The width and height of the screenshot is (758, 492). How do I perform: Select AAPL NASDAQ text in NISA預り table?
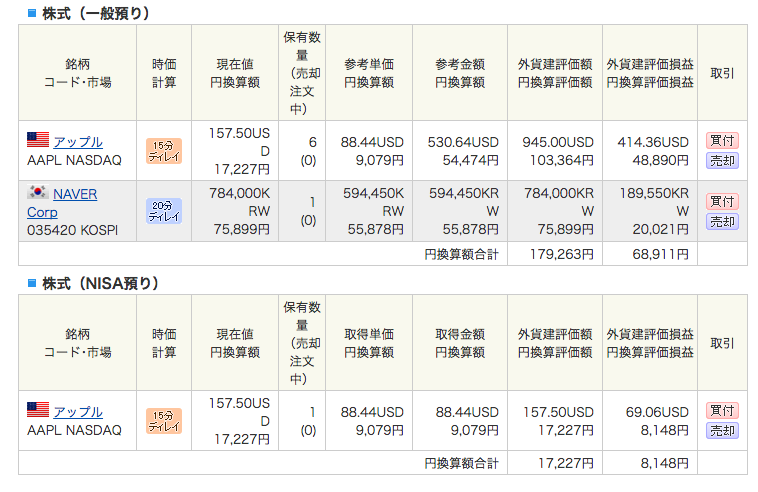tap(74, 430)
